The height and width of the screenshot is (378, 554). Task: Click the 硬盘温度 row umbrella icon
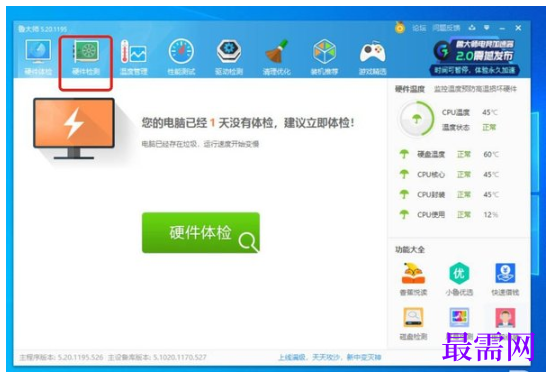[404, 154]
